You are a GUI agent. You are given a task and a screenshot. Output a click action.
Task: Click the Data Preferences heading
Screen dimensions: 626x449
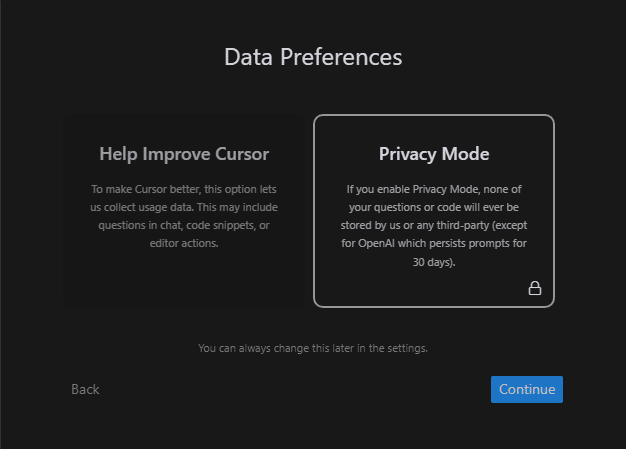coord(313,56)
